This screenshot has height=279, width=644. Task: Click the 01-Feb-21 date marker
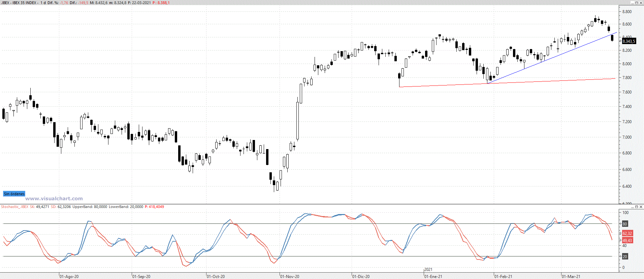(x=503, y=276)
